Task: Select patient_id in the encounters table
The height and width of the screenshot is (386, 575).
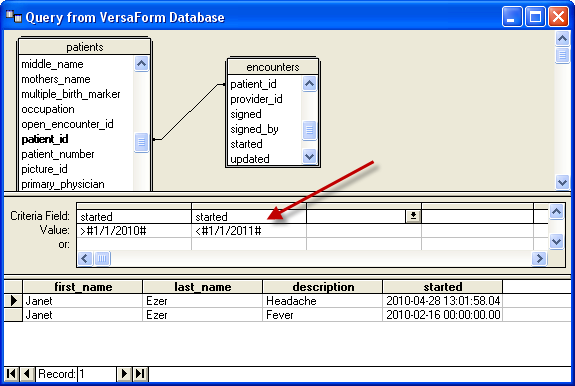Action: point(253,84)
